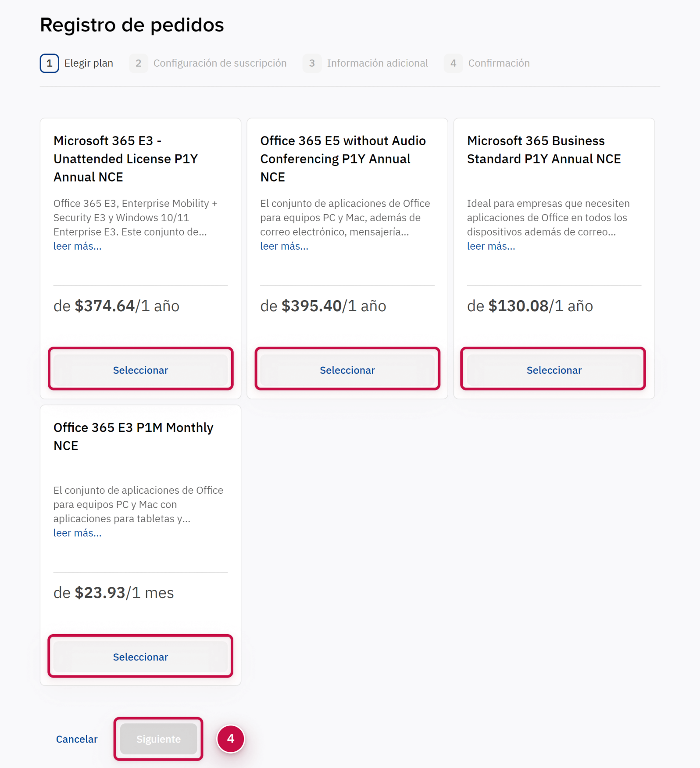700x768 pixels.
Task: Click the red annotation marker 4
Action: tap(230, 739)
